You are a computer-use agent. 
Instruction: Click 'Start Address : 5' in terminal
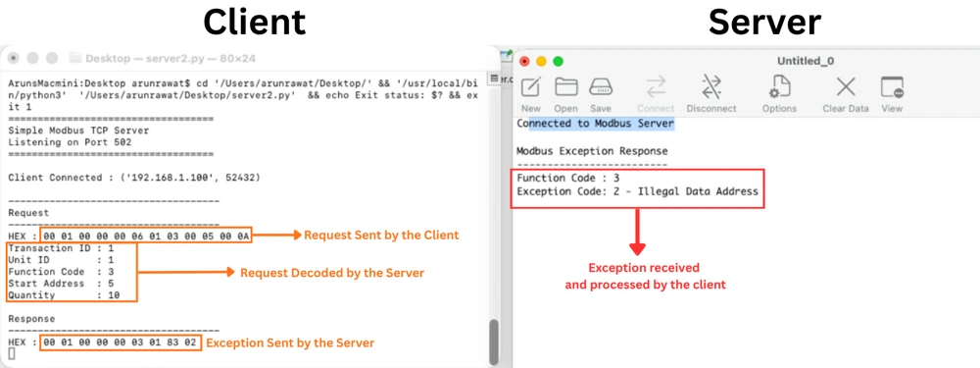(x=61, y=284)
